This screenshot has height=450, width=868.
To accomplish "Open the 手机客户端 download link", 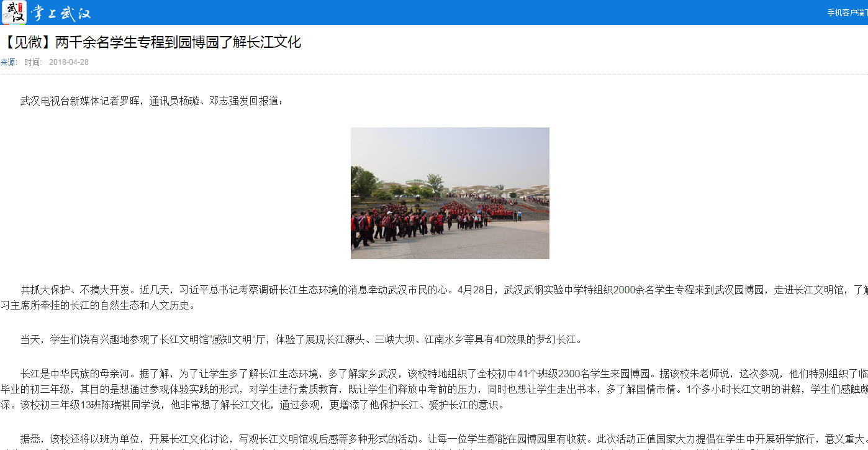I will (x=847, y=12).
